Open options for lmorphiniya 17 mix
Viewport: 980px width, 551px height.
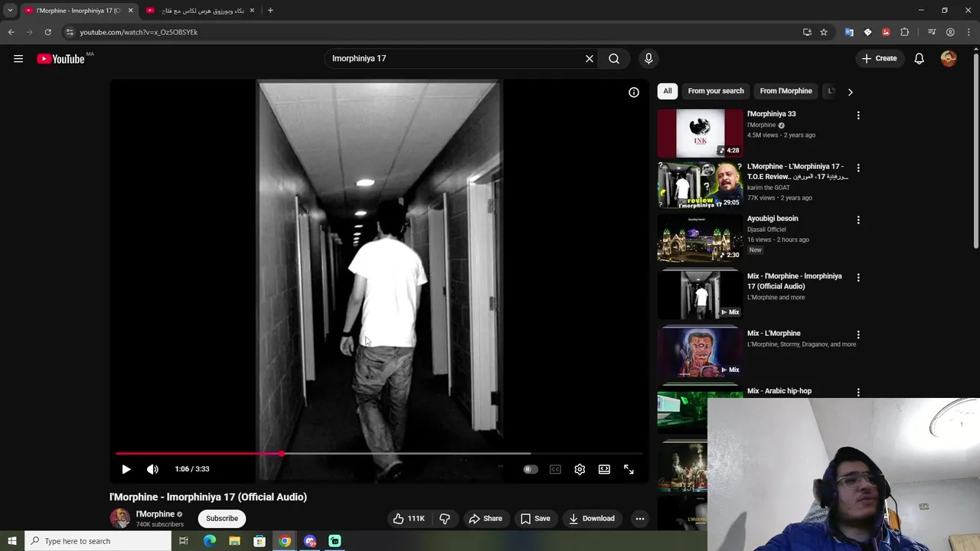point(858,277)
